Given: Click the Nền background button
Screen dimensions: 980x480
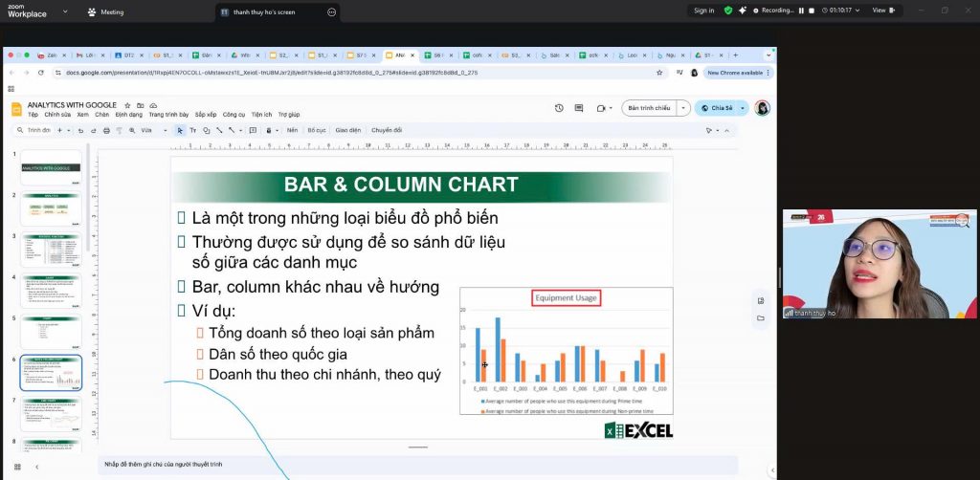Looking at the screenshot, I should (x=292, y=130).
